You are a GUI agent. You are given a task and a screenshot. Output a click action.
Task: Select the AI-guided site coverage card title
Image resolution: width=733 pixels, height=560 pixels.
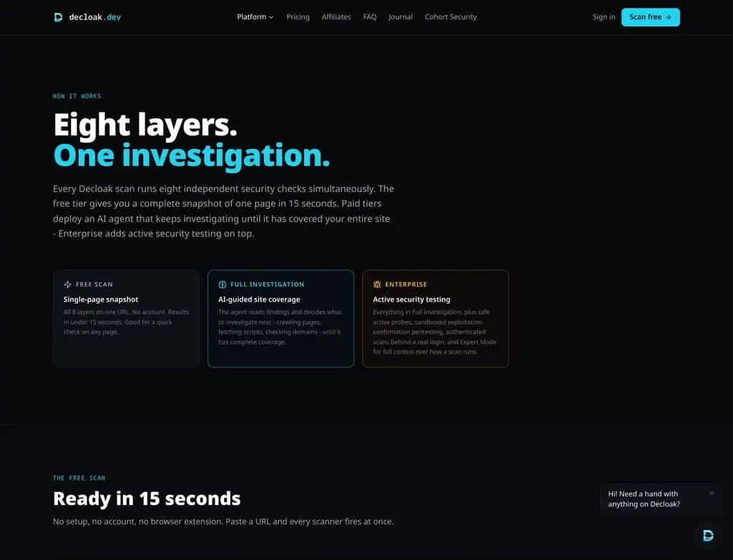(x=259, y=299)
